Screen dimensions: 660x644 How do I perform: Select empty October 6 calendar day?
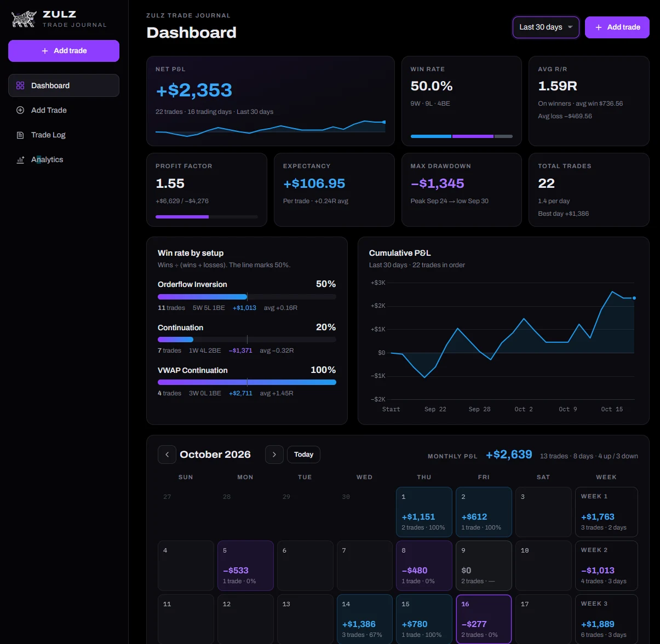point(305,566)
